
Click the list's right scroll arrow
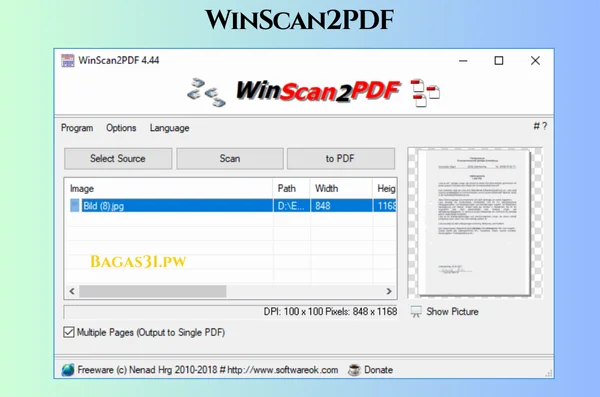389,291
